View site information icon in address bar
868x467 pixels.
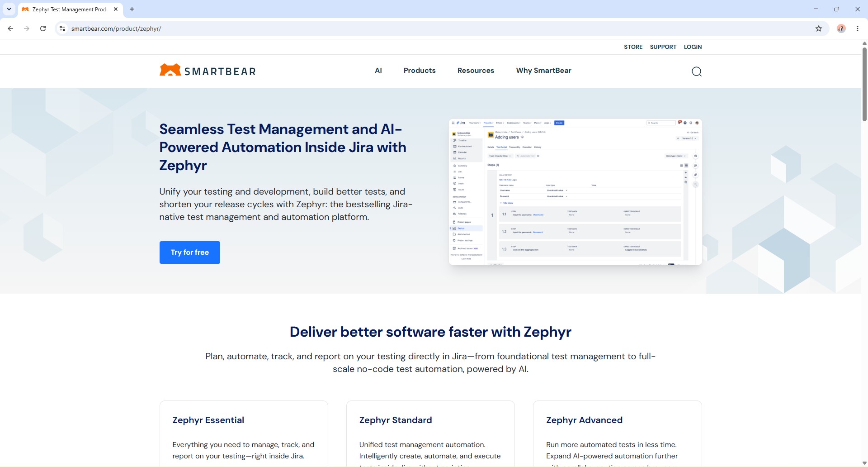click(62, 29)
